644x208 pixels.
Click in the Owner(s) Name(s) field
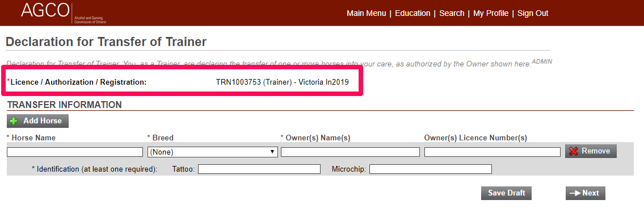350,152
